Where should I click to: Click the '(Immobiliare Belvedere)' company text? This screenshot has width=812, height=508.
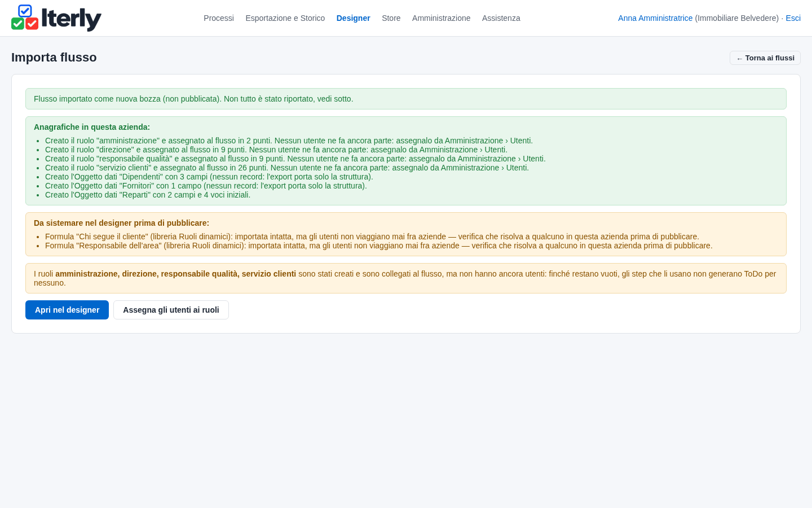736,18
